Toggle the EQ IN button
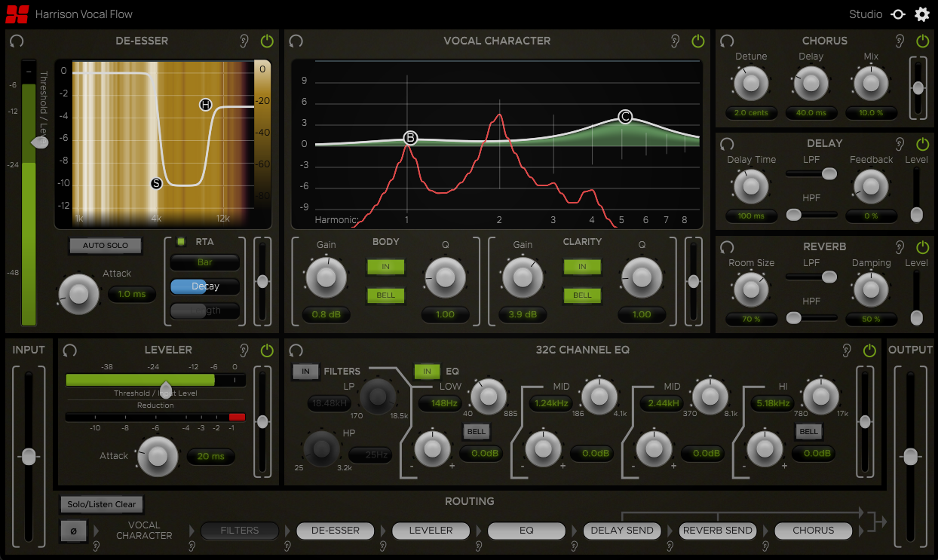 pyautogui.click(x=427, y=372)
